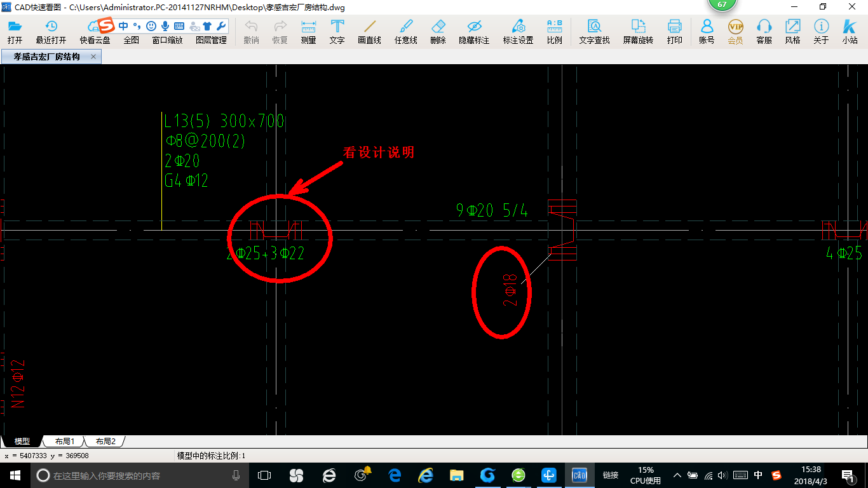Click the L13(5) 300x700 beam label

pos(224,121)
